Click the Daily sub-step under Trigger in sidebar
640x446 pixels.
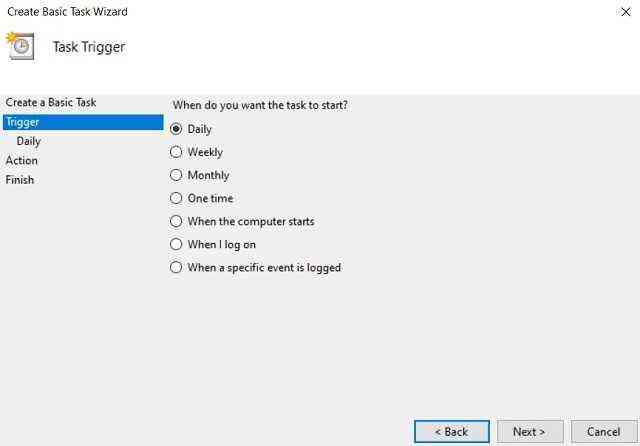coord(29,141)
